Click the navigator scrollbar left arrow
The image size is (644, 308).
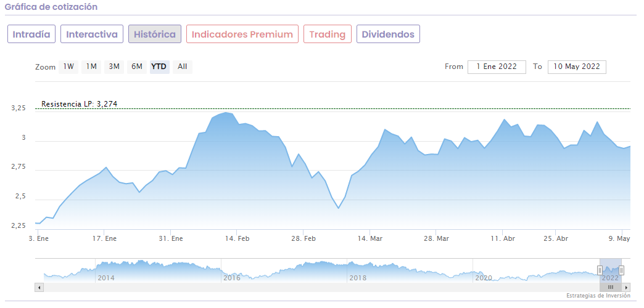coord(39,287)
